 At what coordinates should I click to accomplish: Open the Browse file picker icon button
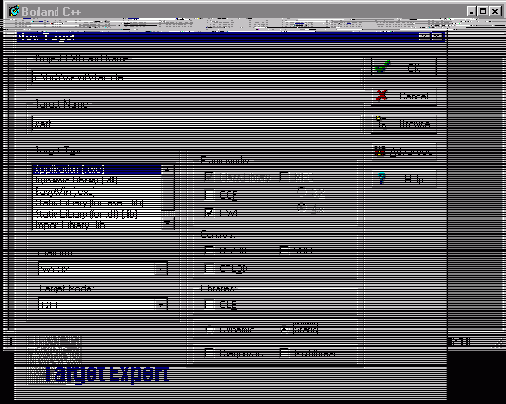point(404,124)
